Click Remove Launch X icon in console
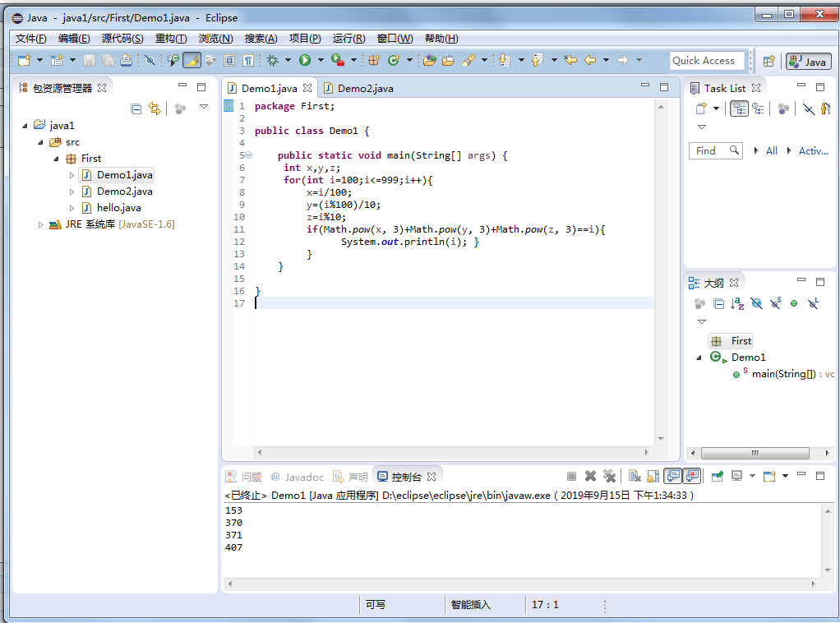The width and height of the screenshot is (840, 623). [590, 476]
